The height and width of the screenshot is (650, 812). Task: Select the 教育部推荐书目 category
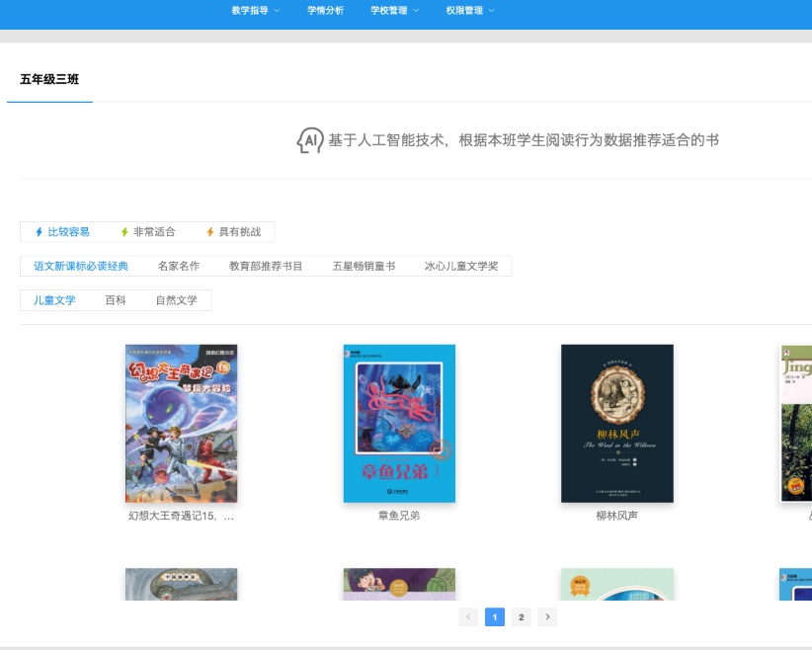[266, 266]
